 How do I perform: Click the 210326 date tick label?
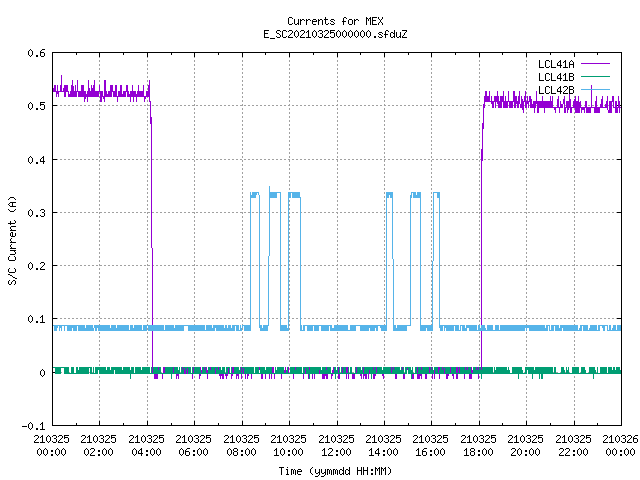pyautogui.click(x=620, y=439)
